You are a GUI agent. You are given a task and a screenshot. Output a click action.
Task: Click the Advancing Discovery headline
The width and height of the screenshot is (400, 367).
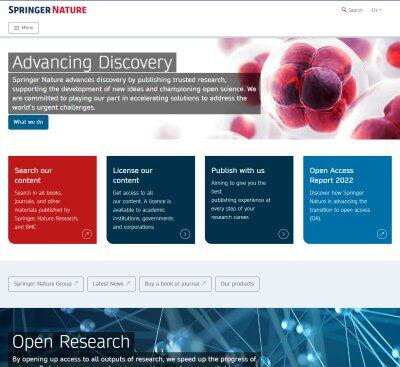pos(92,62)
